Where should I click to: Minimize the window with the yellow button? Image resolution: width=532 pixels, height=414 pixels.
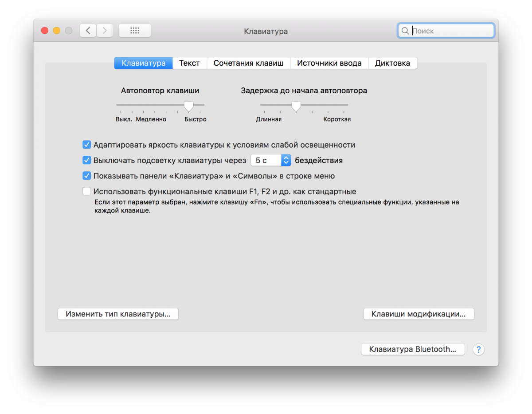57,31
